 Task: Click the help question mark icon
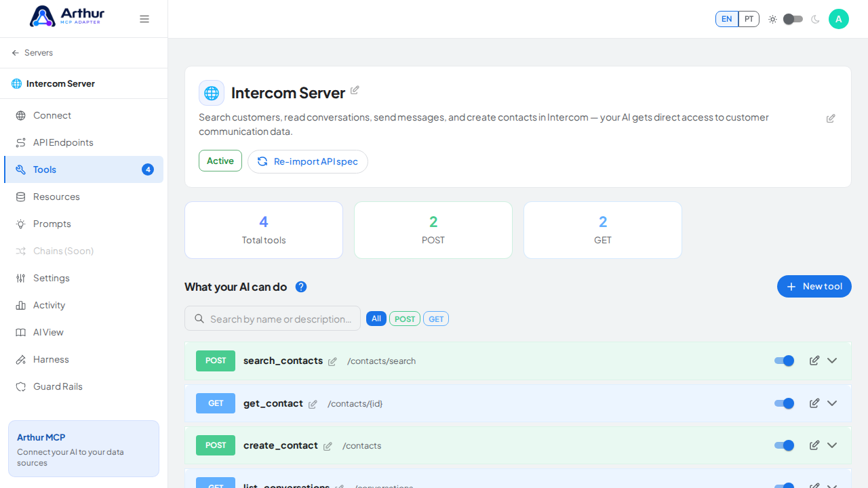coord(301,287)
